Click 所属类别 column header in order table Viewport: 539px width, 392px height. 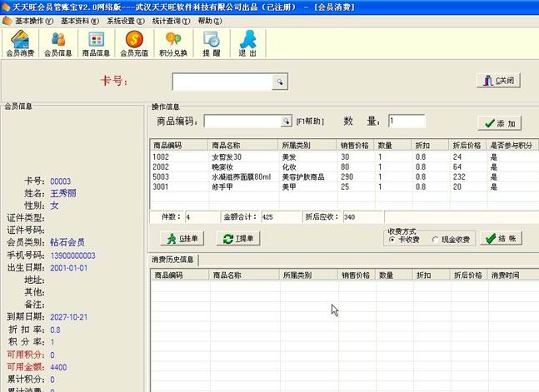307,146
